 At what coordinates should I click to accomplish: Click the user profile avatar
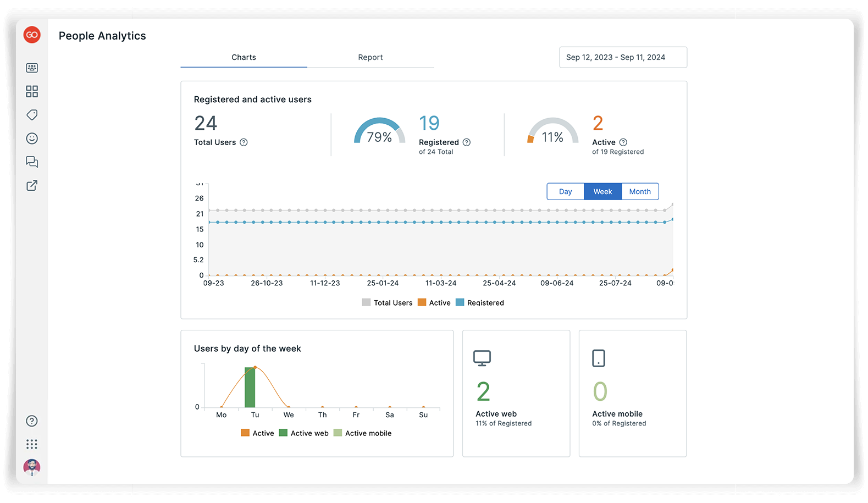pos(32,467)
